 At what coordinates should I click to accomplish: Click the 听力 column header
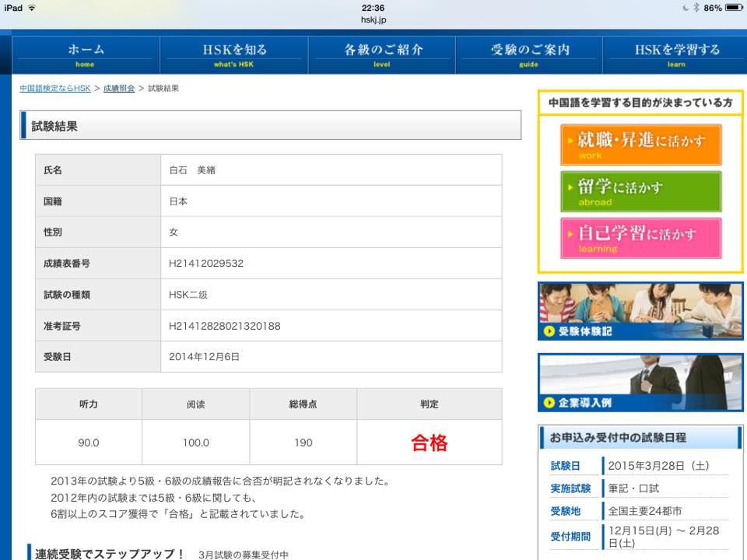click(x=89, y=404)
